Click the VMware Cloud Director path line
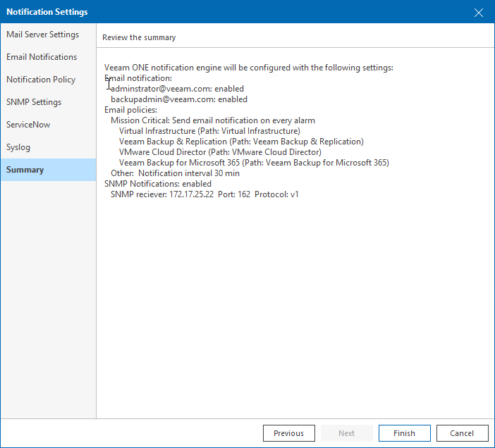495x448 pixels. [x=220, y=152]
